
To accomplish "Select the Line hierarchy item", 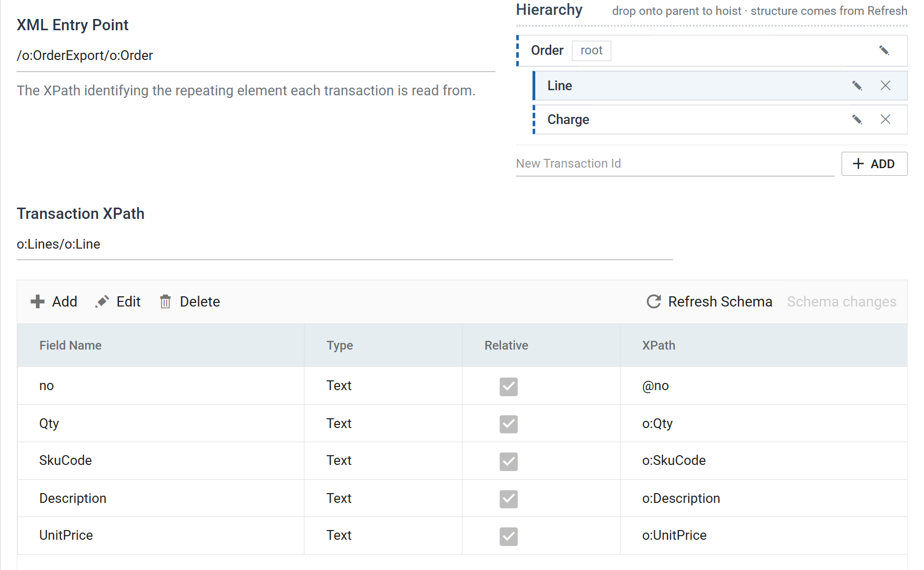I will pyautogui.click(x=720, y=86).
